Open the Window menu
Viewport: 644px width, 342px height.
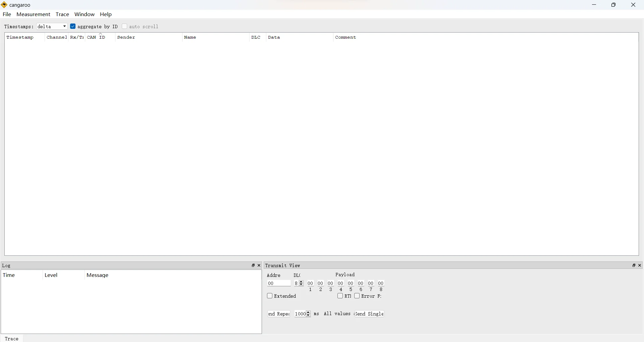tap(85, 14)
